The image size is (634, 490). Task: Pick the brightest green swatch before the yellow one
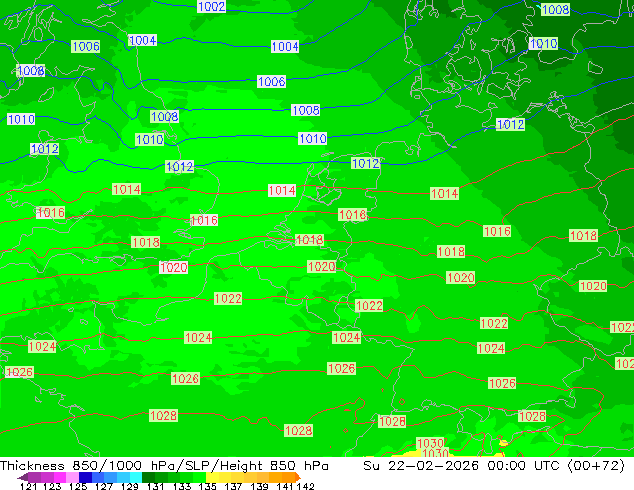tap(199, 477)
